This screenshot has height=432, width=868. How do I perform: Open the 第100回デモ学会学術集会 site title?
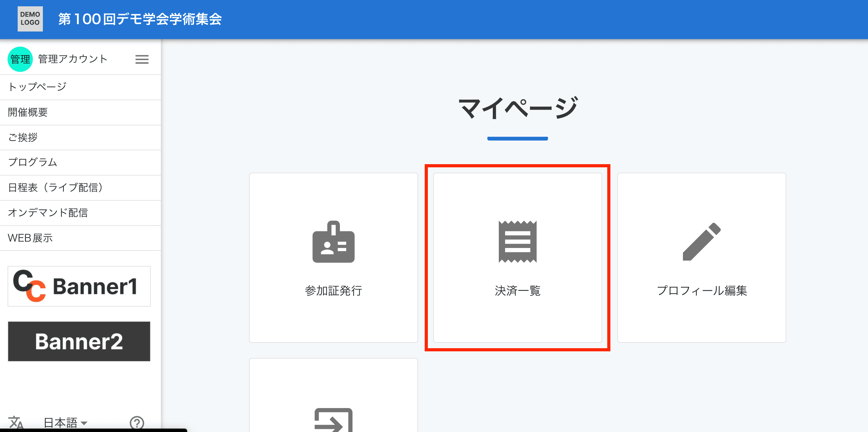[x=140, y=19]
